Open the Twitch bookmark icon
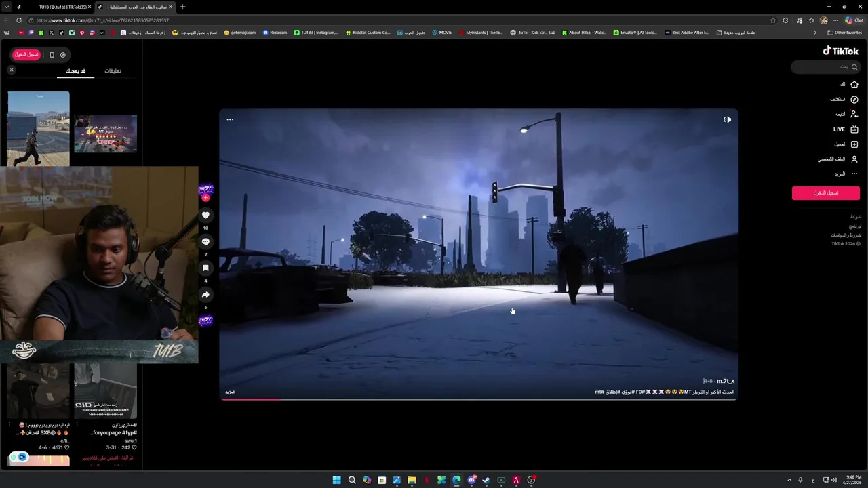 [x=31, y=33]
